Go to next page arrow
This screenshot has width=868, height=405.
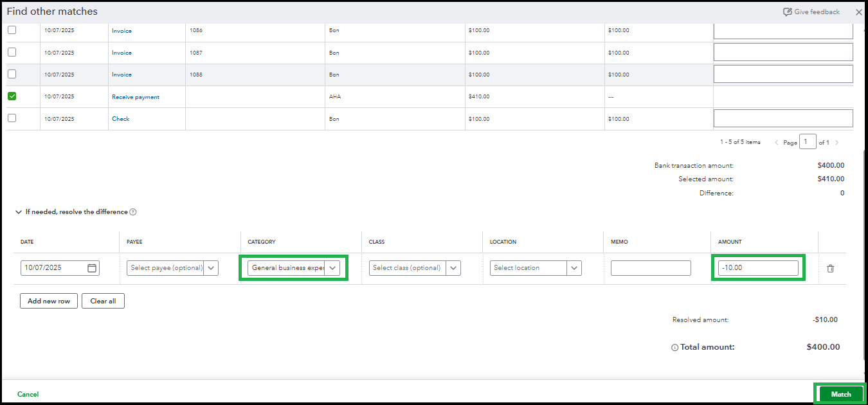[836, 143]
